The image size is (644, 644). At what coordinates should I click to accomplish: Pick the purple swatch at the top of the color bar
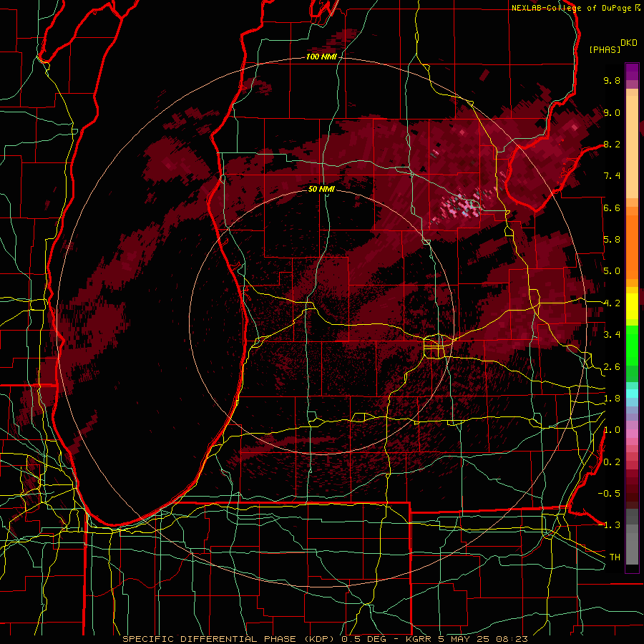pyautogui.click(x=632, y=72)
